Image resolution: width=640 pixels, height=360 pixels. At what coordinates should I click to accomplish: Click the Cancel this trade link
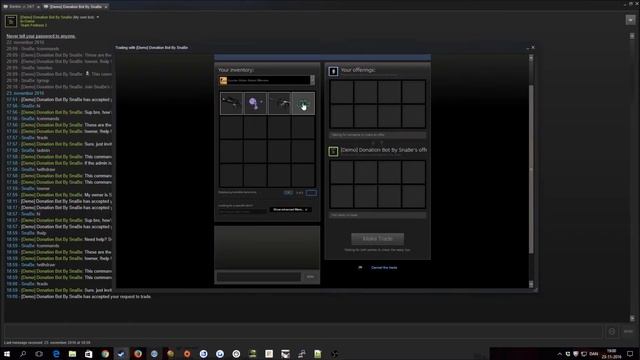click(x=384, y=268)
